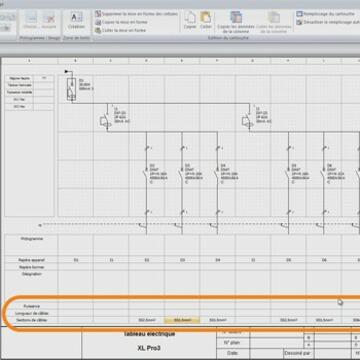The width and height of the screenshot is (360, 360).
Task: Click Désactiver le remplissage automatique option
Action: [x=328, y=22]
